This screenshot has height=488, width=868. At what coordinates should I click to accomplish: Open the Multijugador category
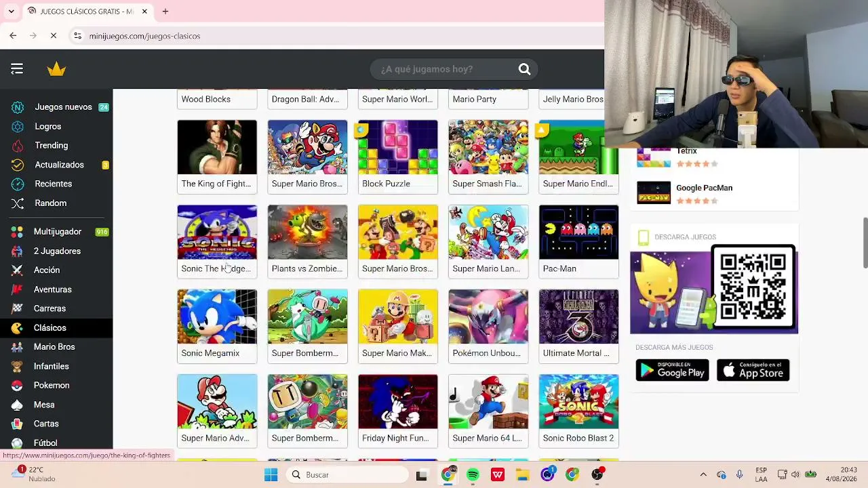[x=56, y=232]
